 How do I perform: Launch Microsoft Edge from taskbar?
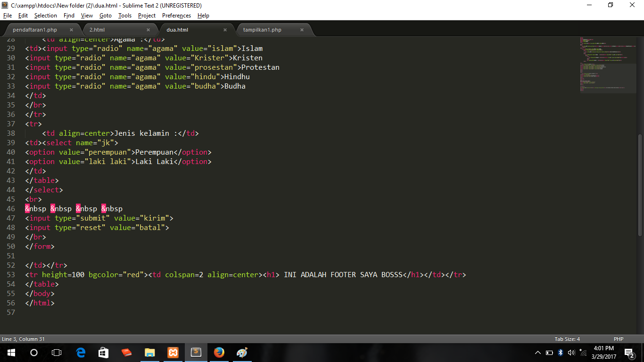81,353
